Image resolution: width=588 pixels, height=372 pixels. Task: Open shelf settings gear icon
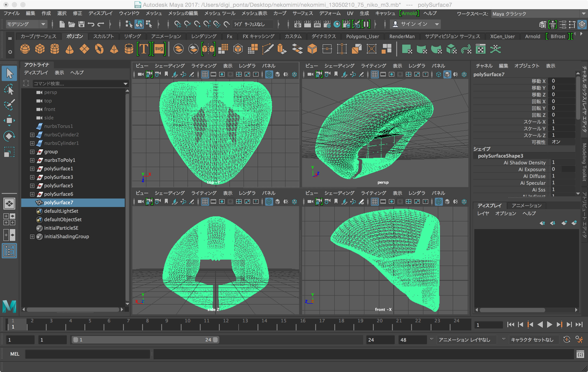pos(10,52)
